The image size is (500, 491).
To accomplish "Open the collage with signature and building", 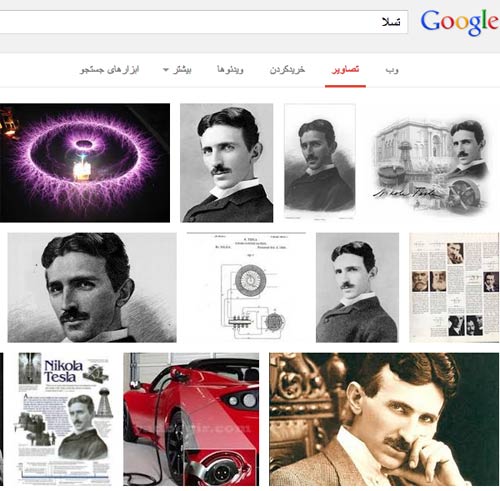I will 431,163.
